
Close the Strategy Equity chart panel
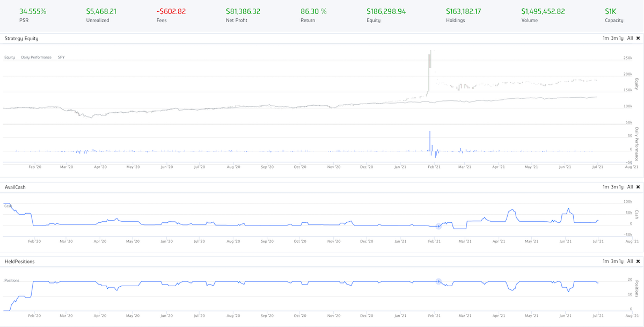[638, 38]
